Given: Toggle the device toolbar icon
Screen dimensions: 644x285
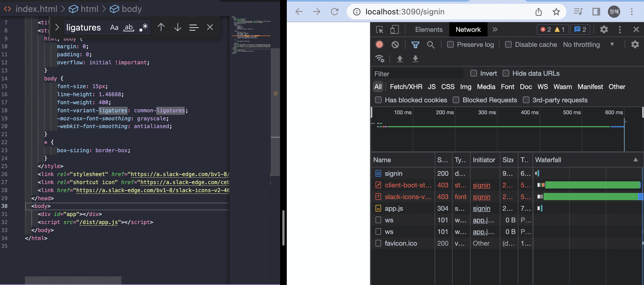Looking at the screenshot, I should pyautogui.click(x=394, y=30).
